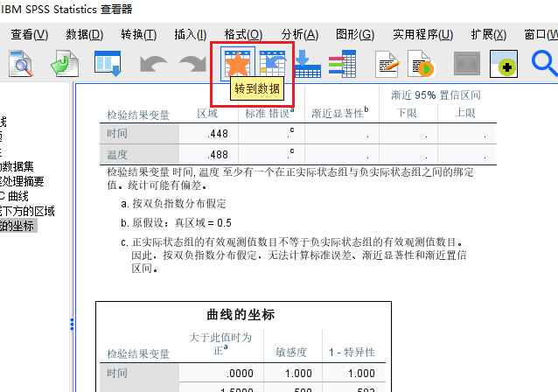Open the Recall recent dialogs icon
The image size is (558, 392).
[x=108, y=64]
